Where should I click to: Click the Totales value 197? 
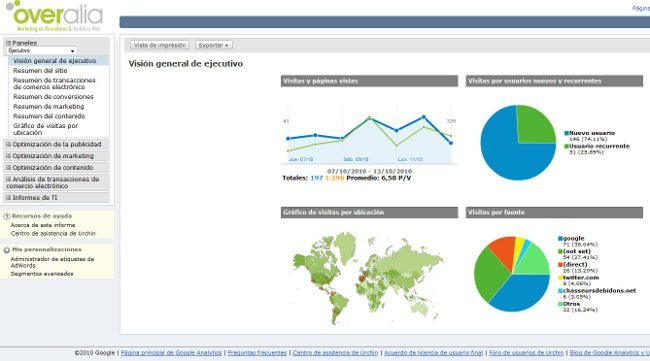316,178
